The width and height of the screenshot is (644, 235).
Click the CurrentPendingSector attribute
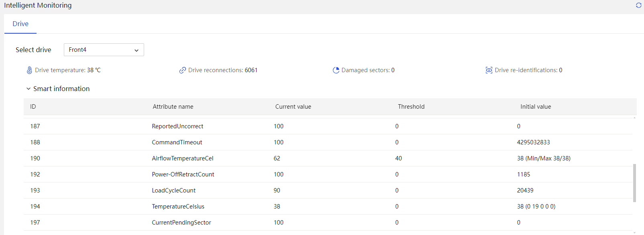click(x=181, y=223)
